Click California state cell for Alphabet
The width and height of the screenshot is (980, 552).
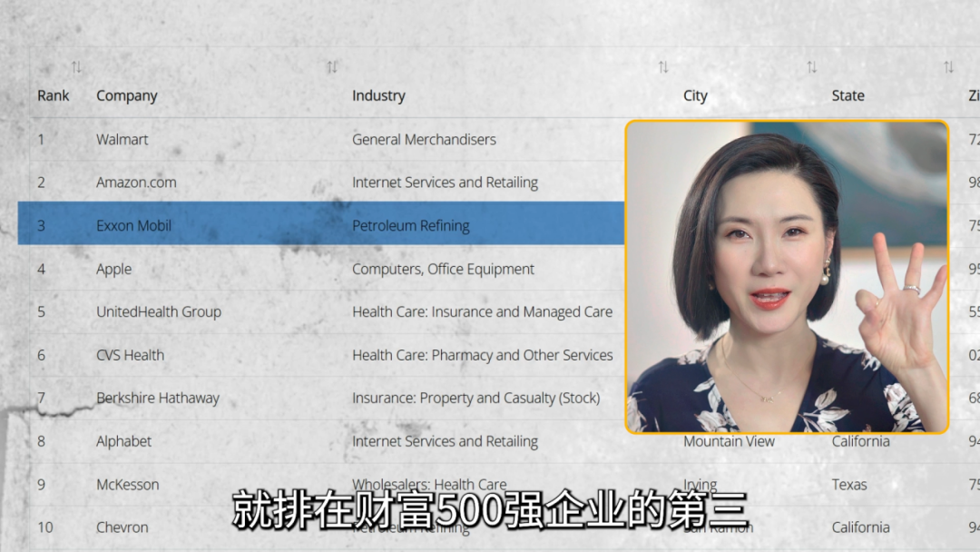click(860, 441)
